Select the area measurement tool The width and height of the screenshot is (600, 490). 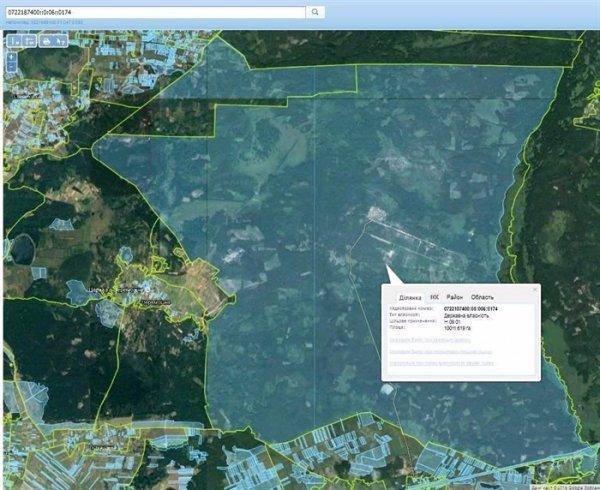click(x=30, y=41)
